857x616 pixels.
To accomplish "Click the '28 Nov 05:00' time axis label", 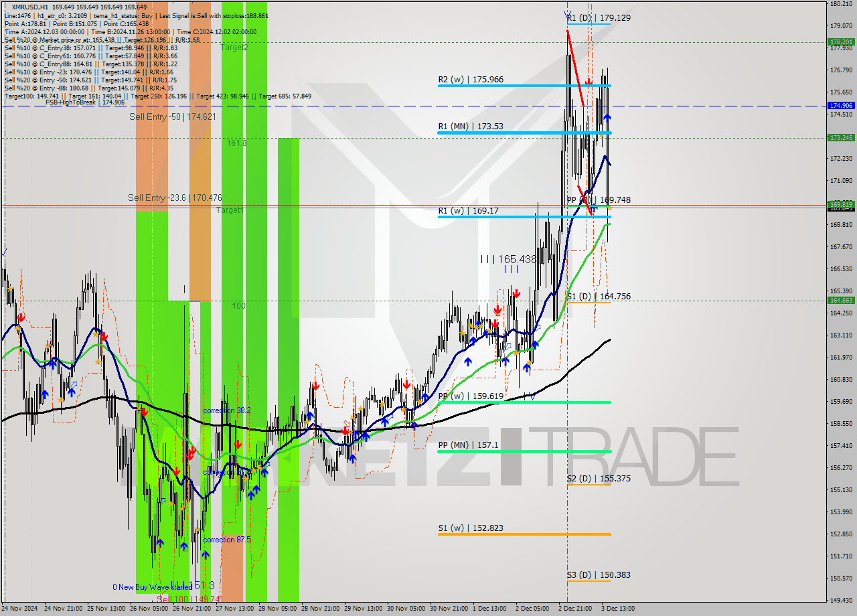I will [279, 609].
